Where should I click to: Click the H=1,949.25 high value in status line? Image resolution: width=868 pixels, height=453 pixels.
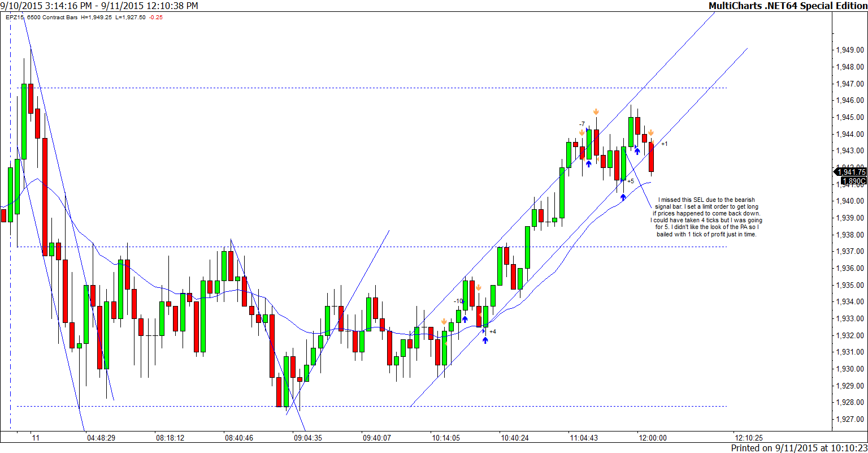(97, 17)
